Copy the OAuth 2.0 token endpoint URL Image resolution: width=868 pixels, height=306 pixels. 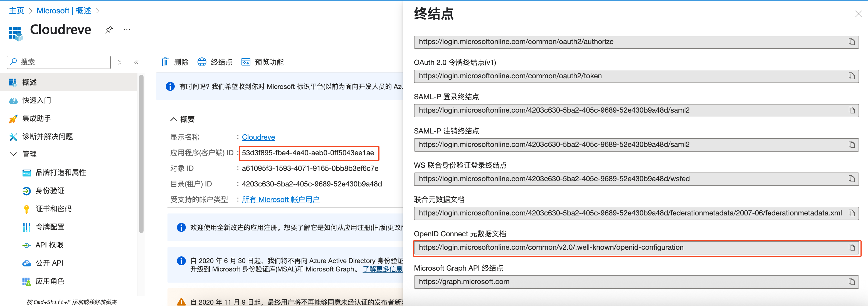[x=852, y=76]
